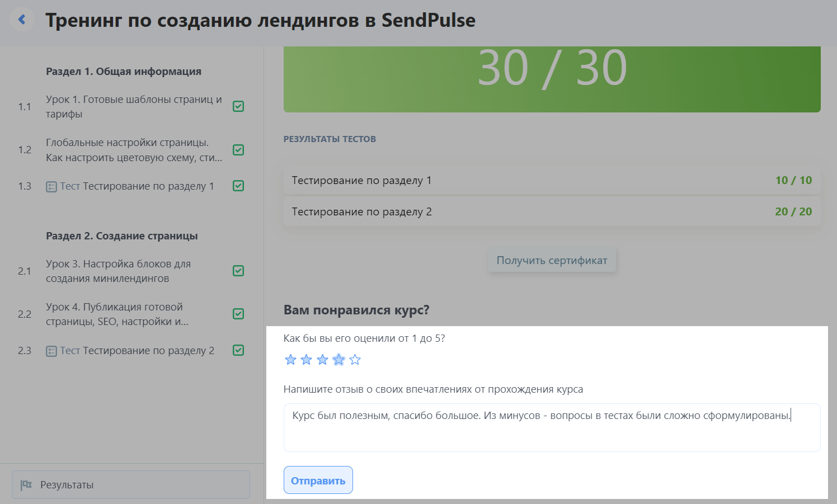Click completion checkmark for lesson 1.2

[238, 150]
